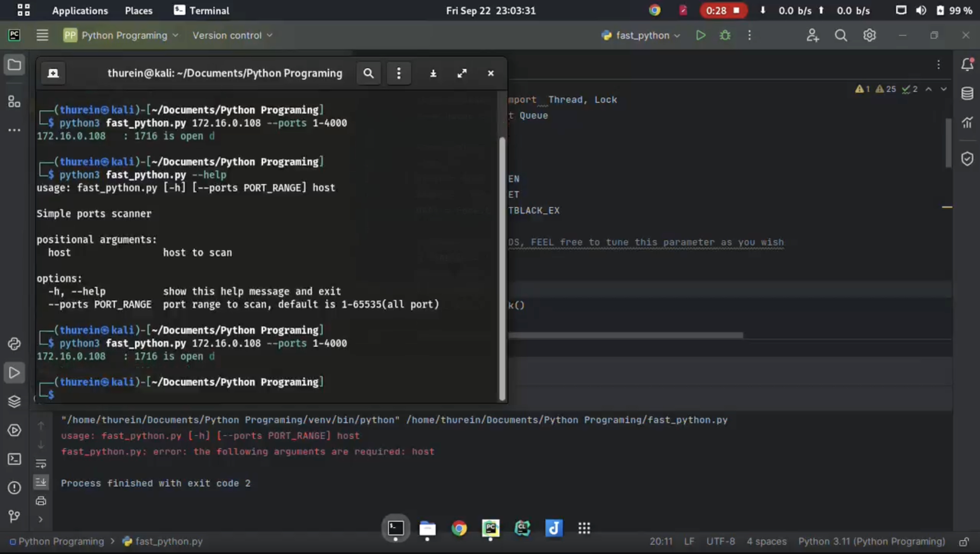Open the Structure tool window icon
Image resolution: width=980 pixels, height=554 pixels.
pyautogui.click(x=14, y=101)
